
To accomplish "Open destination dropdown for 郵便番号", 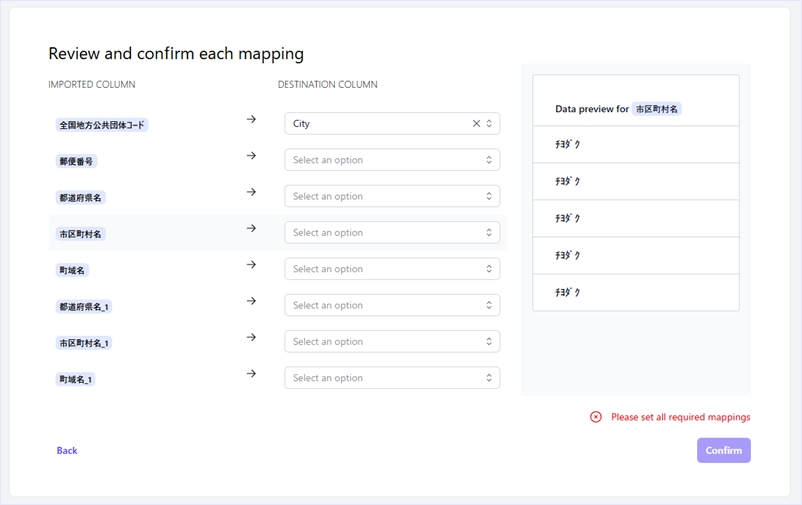I will (x=391, y=160).
